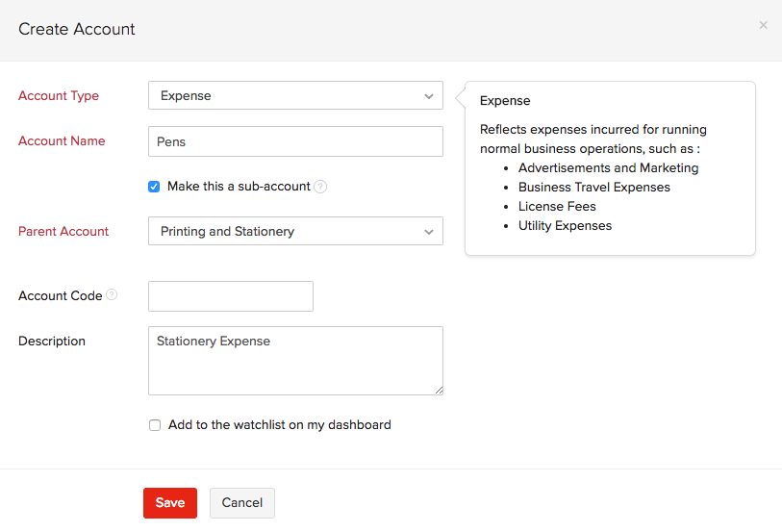The width and height of the screenshot is (782, 532).
Task: Enable Add to the watchlist checkbox
Action: tap(155, 425)
